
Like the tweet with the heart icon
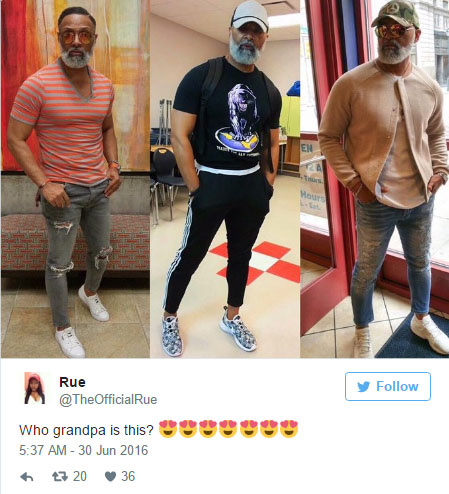(x=110, y=477)
